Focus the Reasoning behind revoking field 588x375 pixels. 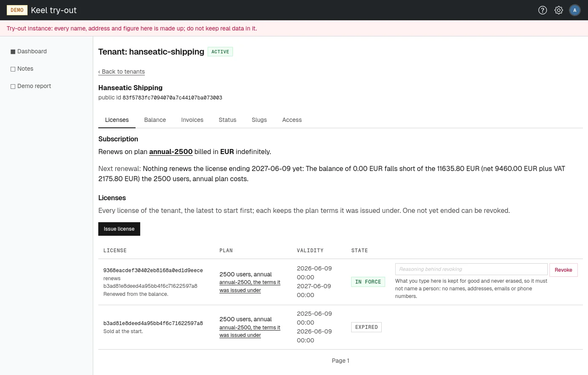point(472,269)
